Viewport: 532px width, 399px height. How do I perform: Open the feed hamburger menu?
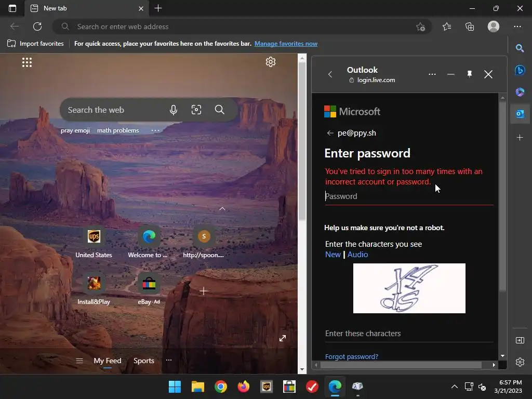coord(79,361)
